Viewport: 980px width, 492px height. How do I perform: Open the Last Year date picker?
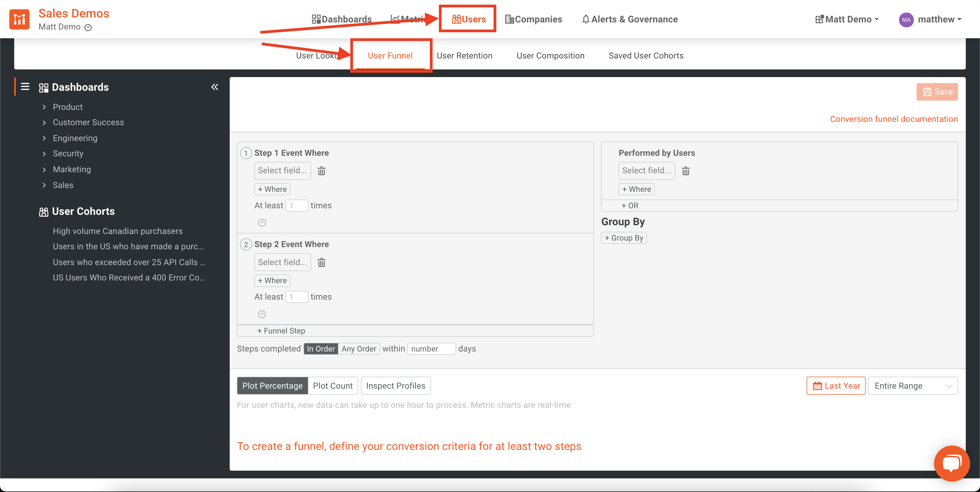click(836, 386)
